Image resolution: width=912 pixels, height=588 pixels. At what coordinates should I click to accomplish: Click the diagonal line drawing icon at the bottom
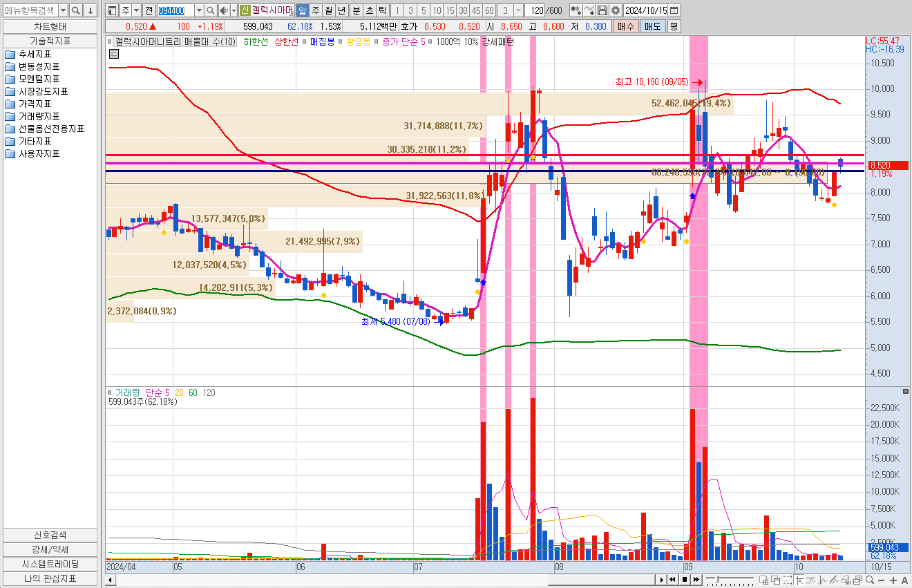coord(835,580)
